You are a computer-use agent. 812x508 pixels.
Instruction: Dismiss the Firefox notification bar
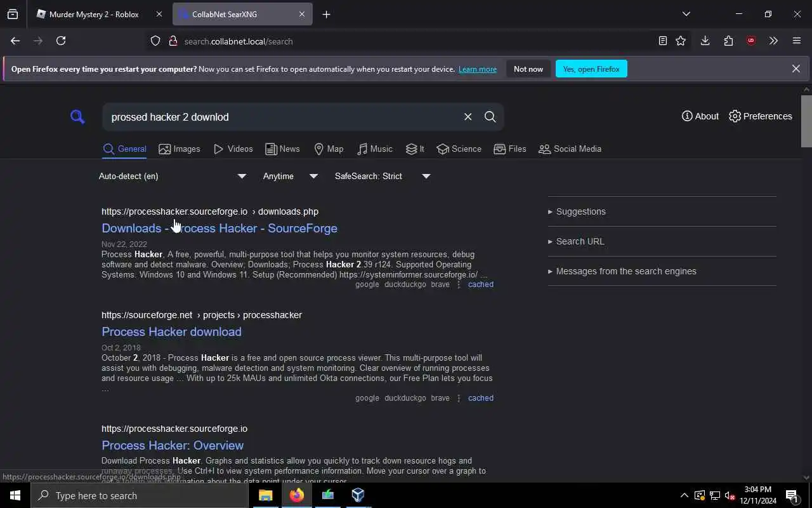tap(796, 69)
